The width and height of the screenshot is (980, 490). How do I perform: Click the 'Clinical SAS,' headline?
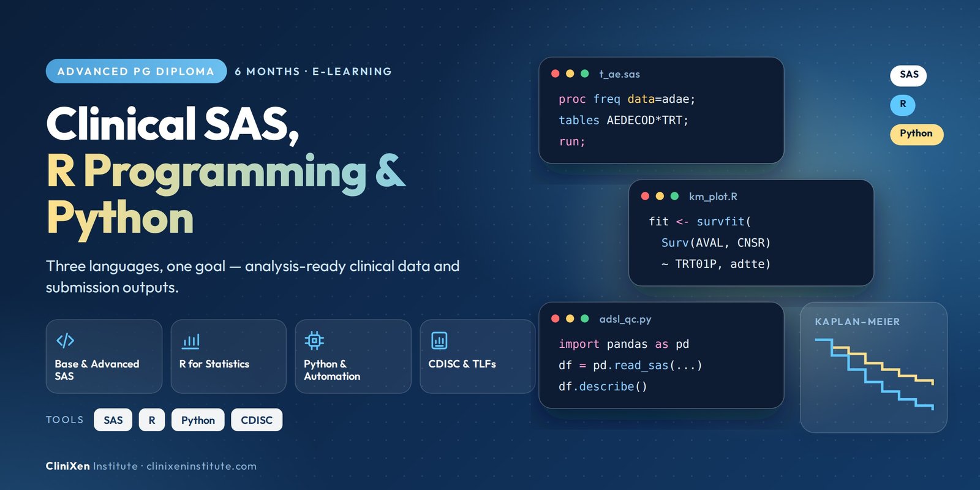tap(173, 125)
